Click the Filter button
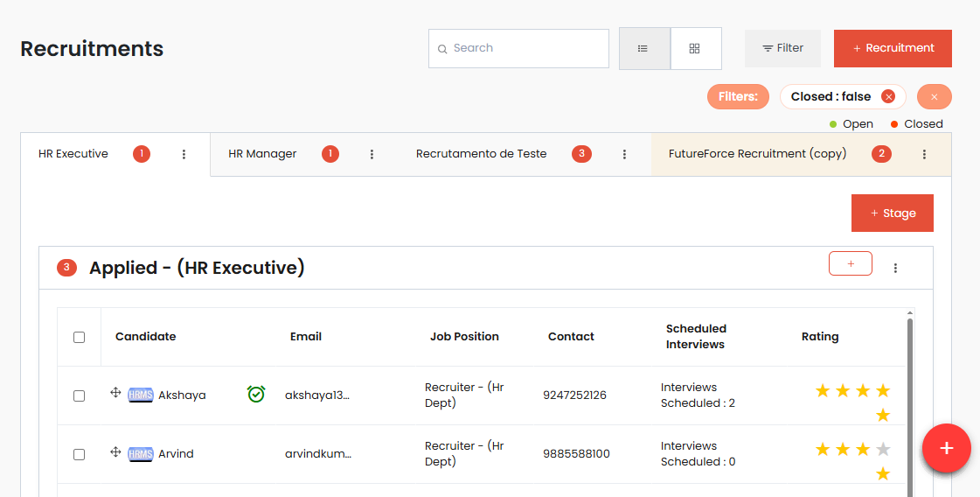Image resolution: width=980 pixels, height=497 pixels. [x=782, y=49]
